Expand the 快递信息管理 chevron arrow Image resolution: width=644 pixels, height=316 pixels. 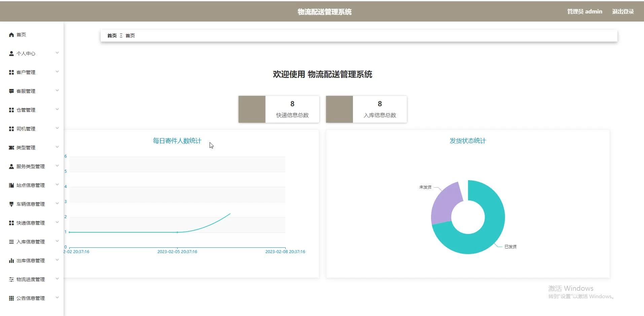57,222
